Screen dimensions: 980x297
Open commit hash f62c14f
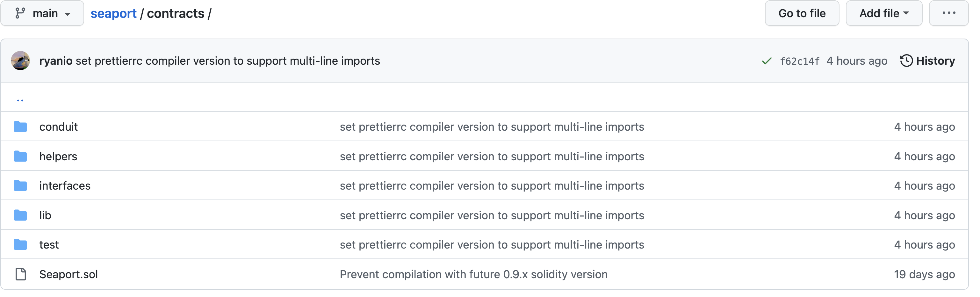coord(799,61)
